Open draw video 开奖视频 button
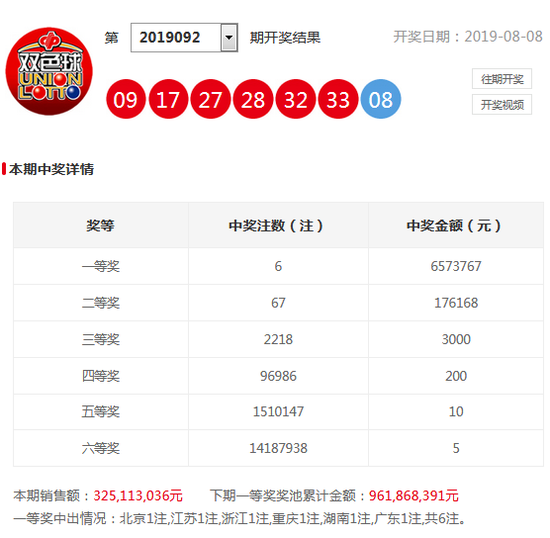 [x=502, y=105]
